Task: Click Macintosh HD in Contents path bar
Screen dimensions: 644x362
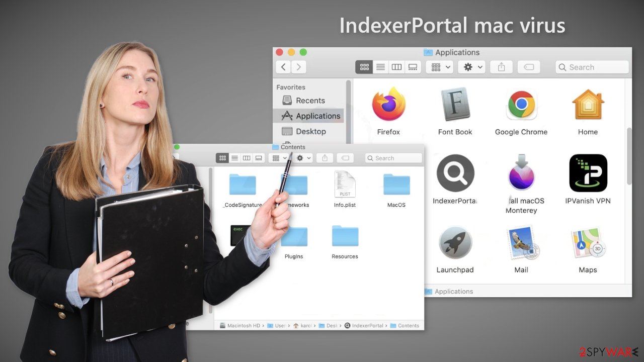Action: click(x=239, y=325)
